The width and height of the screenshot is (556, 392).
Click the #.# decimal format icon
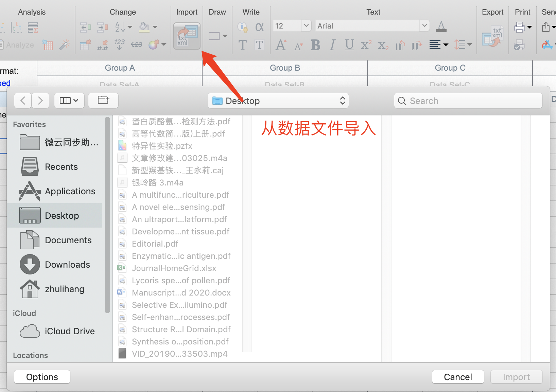[x=102, y=45]
